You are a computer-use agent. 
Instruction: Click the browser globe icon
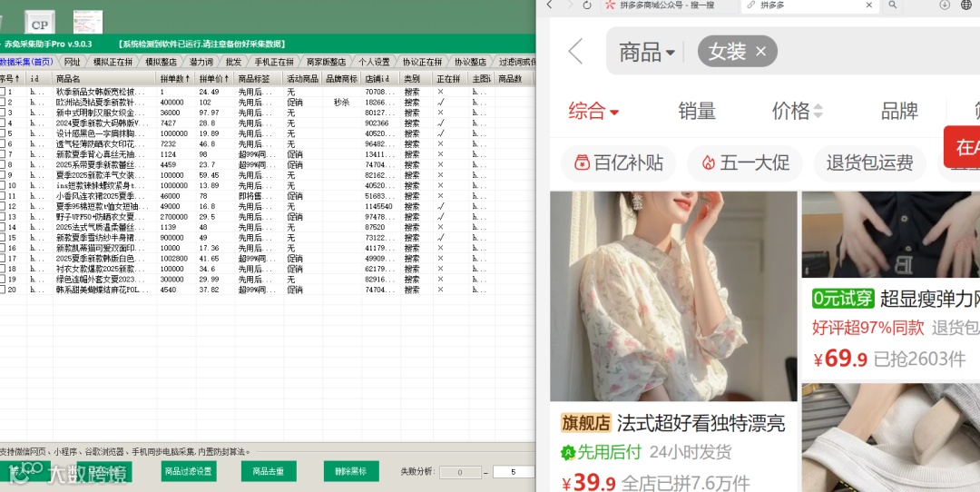coord(966,5)
